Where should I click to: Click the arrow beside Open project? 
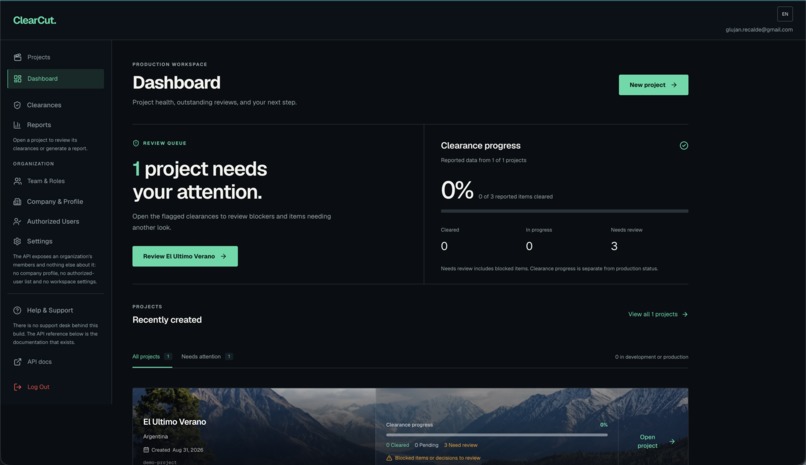point(672,441)
